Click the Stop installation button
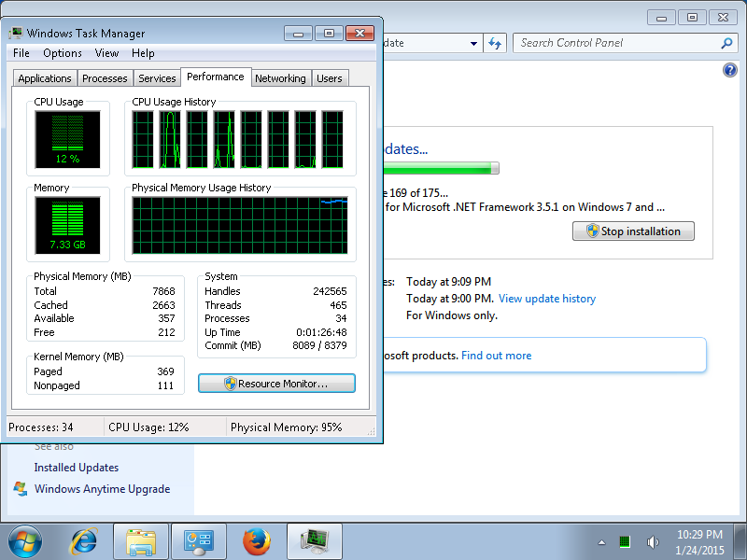This screenshot has height=560, width=747. (633, 231)
